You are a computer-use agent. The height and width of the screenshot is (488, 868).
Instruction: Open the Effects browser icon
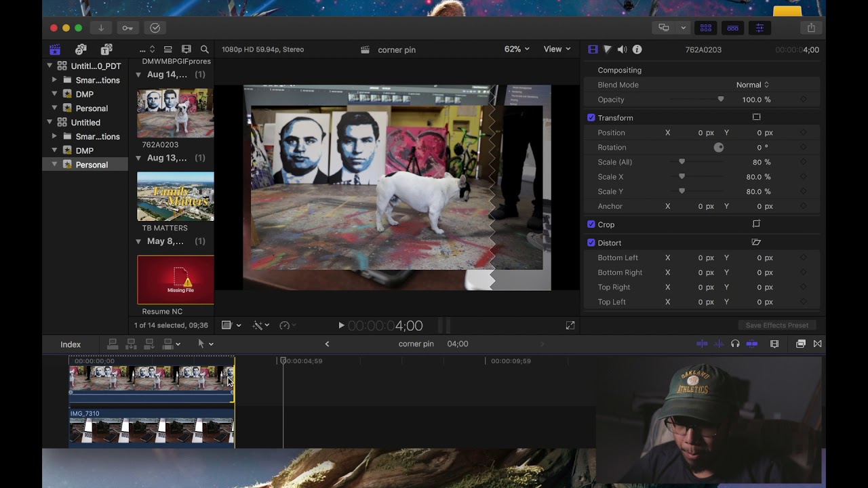(801, 344)
